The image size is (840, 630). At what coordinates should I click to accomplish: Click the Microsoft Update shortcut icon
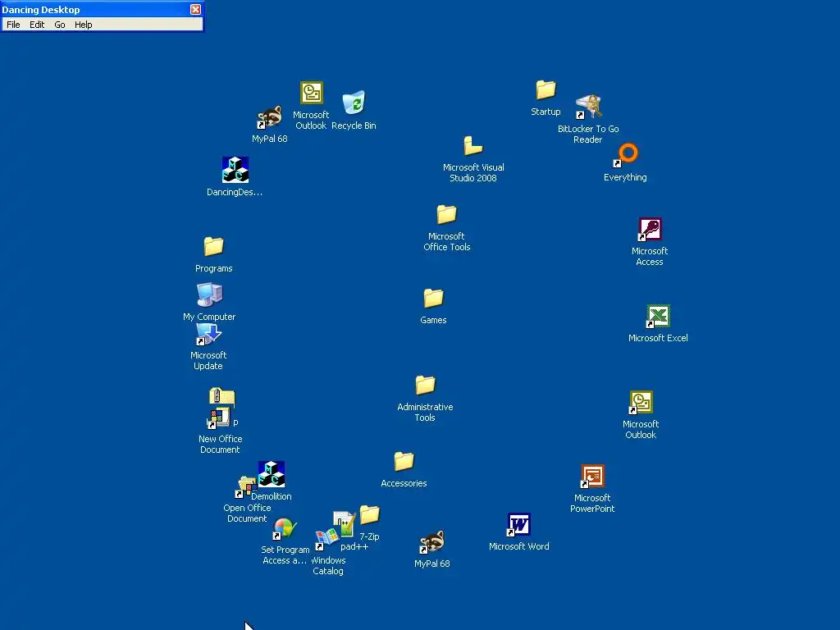click(208, 335)
